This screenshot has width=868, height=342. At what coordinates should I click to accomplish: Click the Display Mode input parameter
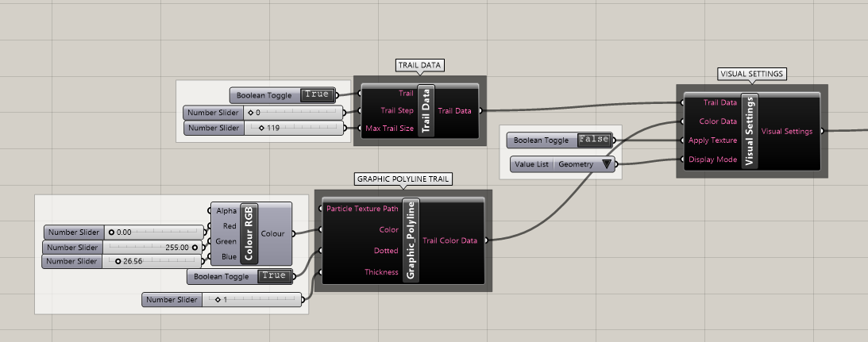pyautogui.click(x=713, y=159)
